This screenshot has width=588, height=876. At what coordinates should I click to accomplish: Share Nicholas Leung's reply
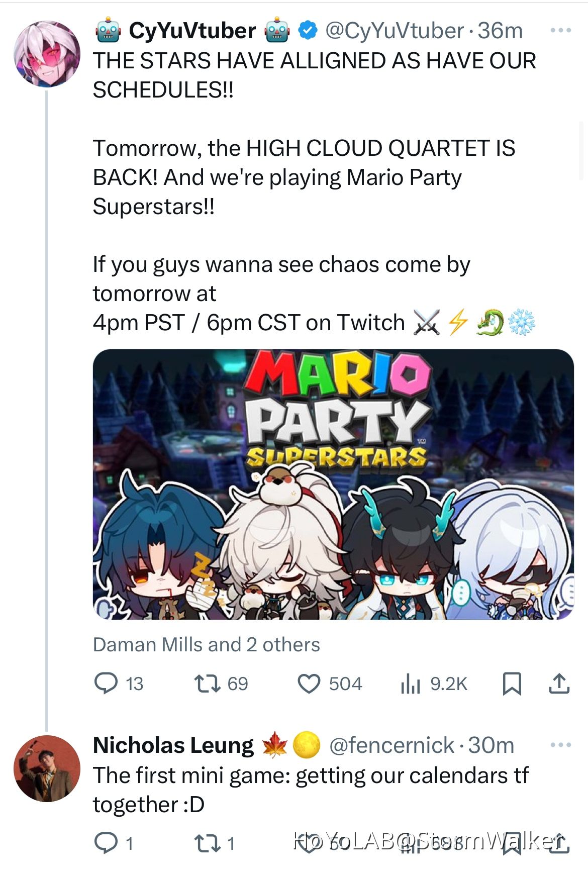click(x=559, y=843)
